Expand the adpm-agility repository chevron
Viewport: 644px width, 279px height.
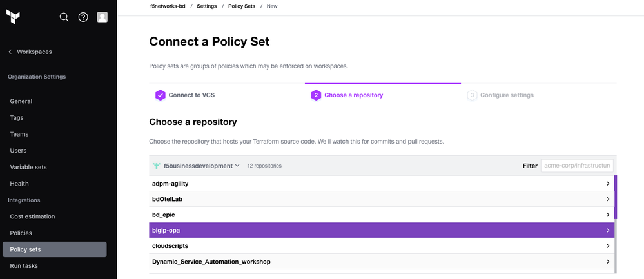pyautogui.click(x=607, y=184)
